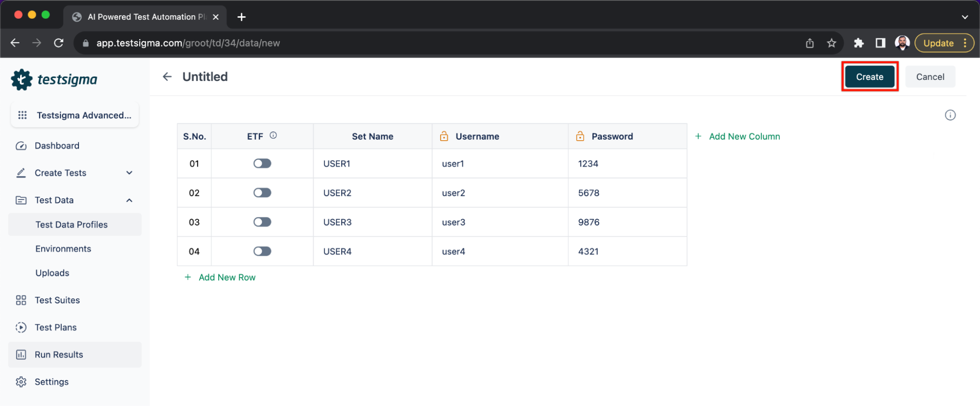Toggle ETF switch for USER3 row
This screenshot has width=980, height=406.
[262, 222]
